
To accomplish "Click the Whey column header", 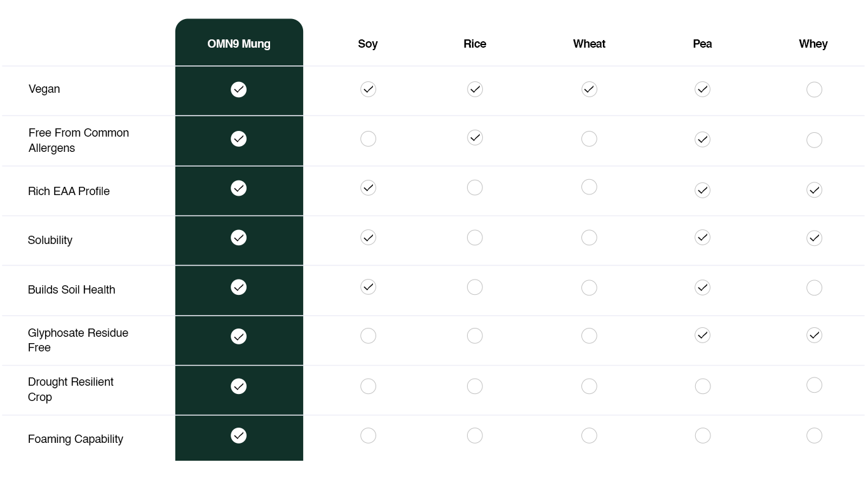I will click(813, 44).
